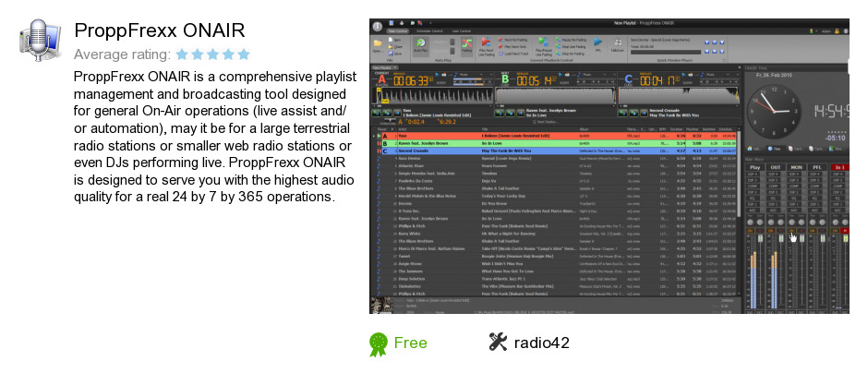Viewport: 868px width, 385px height.
Task: Click the round application menu button
Action: point(378,26)
